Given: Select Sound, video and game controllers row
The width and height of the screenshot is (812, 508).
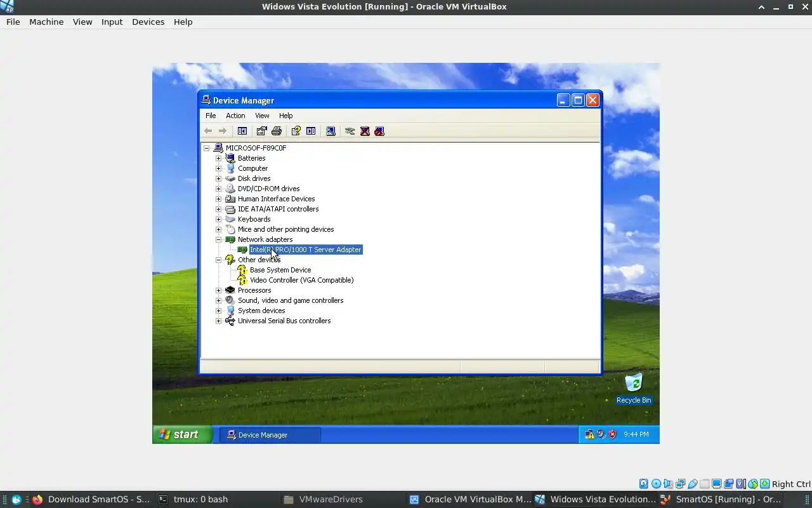Looking at the screenshot, I should (291, 300).
